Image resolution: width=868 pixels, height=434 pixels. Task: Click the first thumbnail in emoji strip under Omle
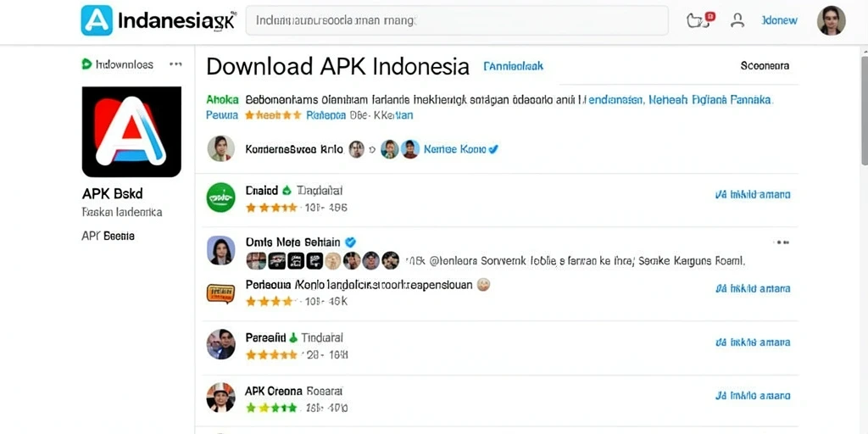point(256,260)
